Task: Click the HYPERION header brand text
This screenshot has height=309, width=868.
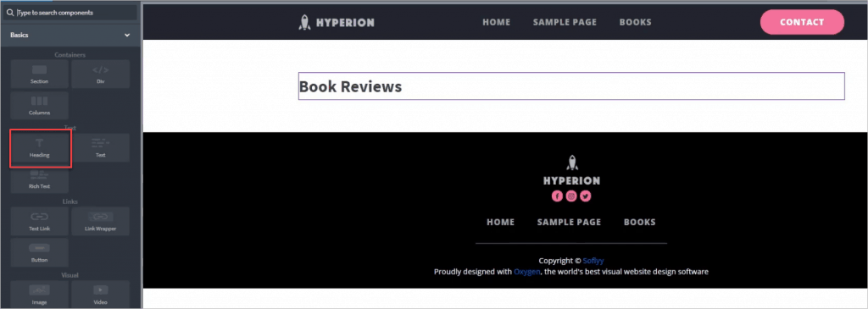Action: (346, 23)
